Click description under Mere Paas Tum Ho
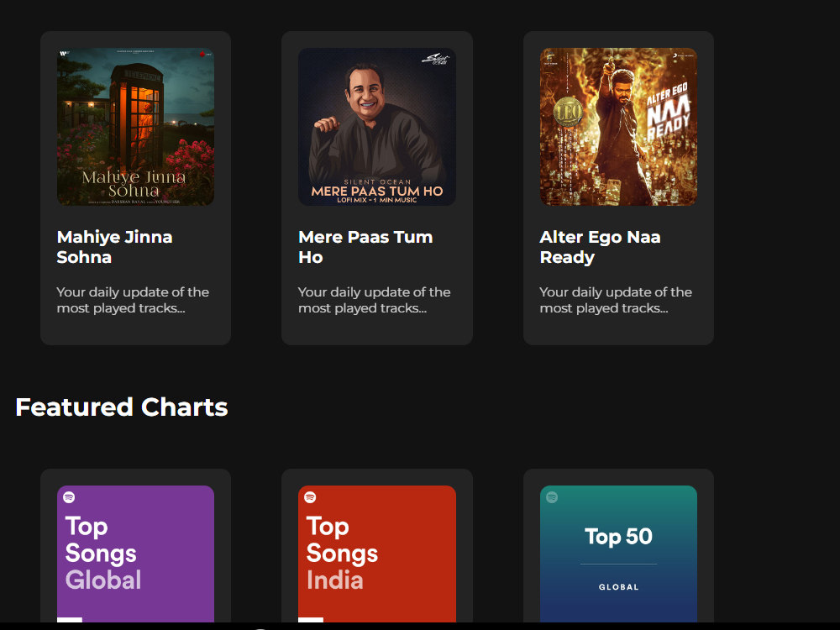This screenshot has width=840, height=630. (375, 300)
